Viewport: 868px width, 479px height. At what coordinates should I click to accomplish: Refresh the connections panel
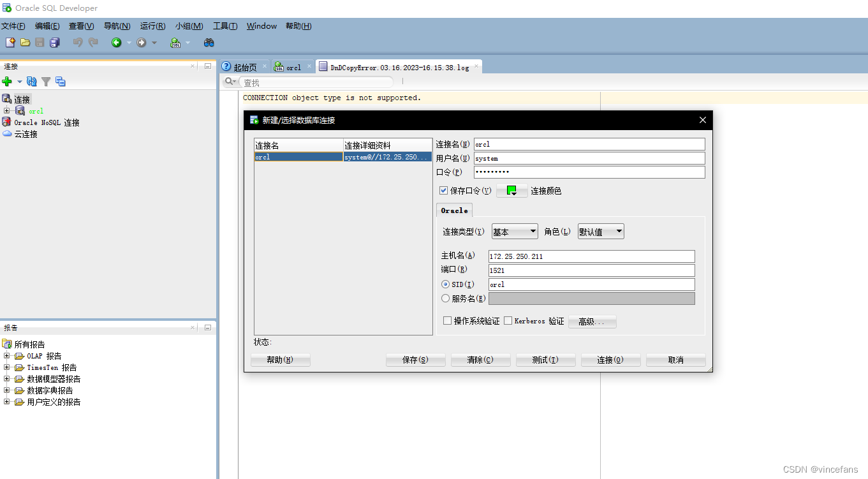(31, 82)
